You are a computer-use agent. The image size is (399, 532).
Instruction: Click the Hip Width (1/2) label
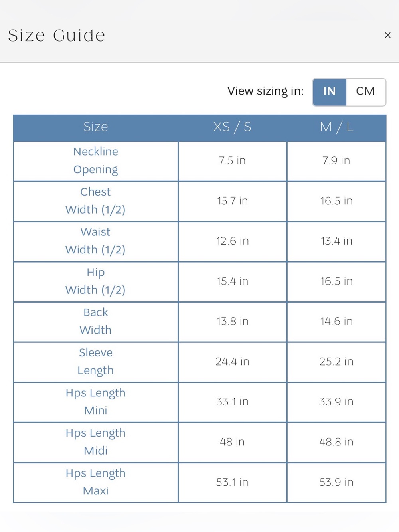click(x=96, y=281)
